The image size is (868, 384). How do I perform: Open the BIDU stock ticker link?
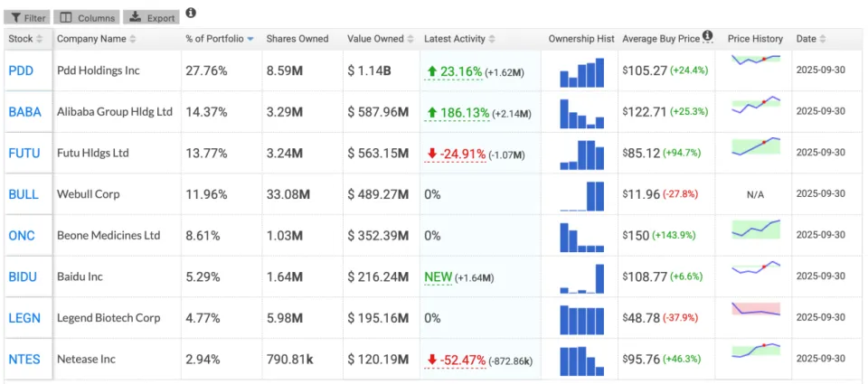[x=23, y=276]
